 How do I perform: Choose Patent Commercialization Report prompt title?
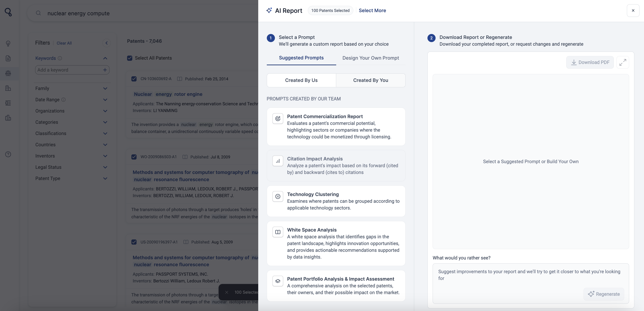coord(325,116)
